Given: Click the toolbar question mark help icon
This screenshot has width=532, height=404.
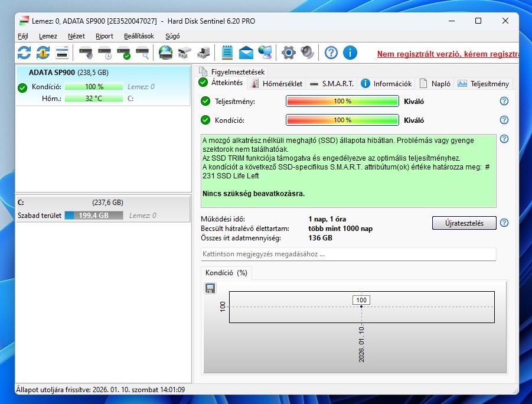Looking at the screenshot, I should (331, 53).
